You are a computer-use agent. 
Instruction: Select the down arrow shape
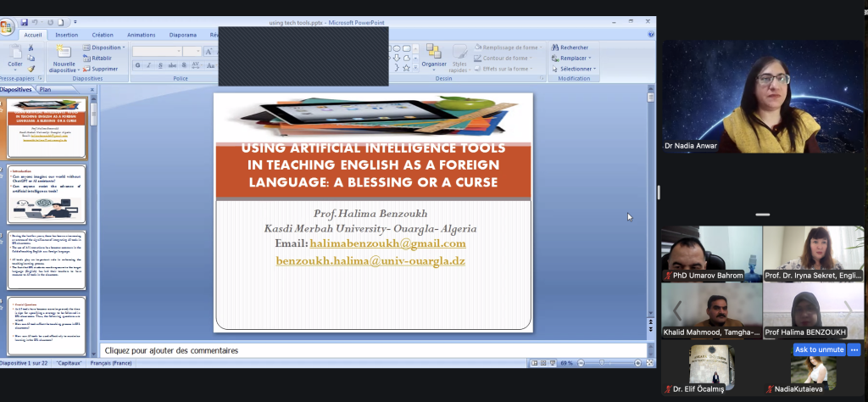point(397,58)
